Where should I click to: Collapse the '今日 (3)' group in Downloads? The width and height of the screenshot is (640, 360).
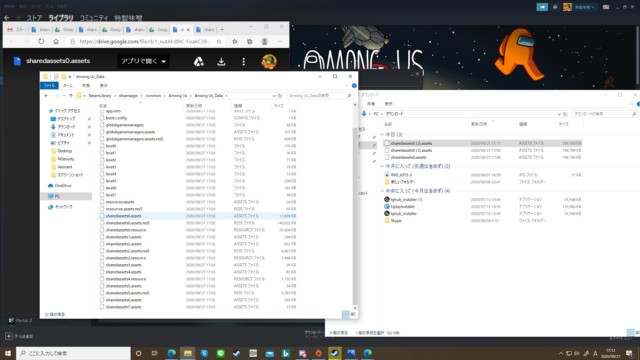click(382, 134)
